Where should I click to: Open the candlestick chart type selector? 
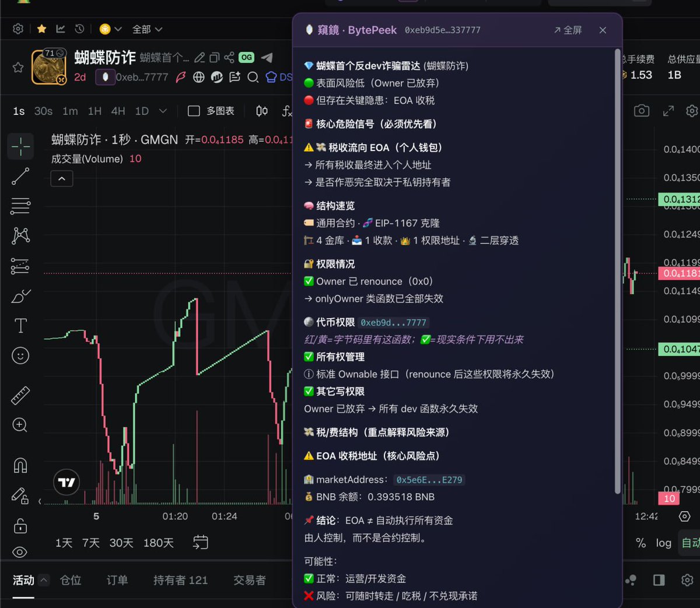[262, 111]
